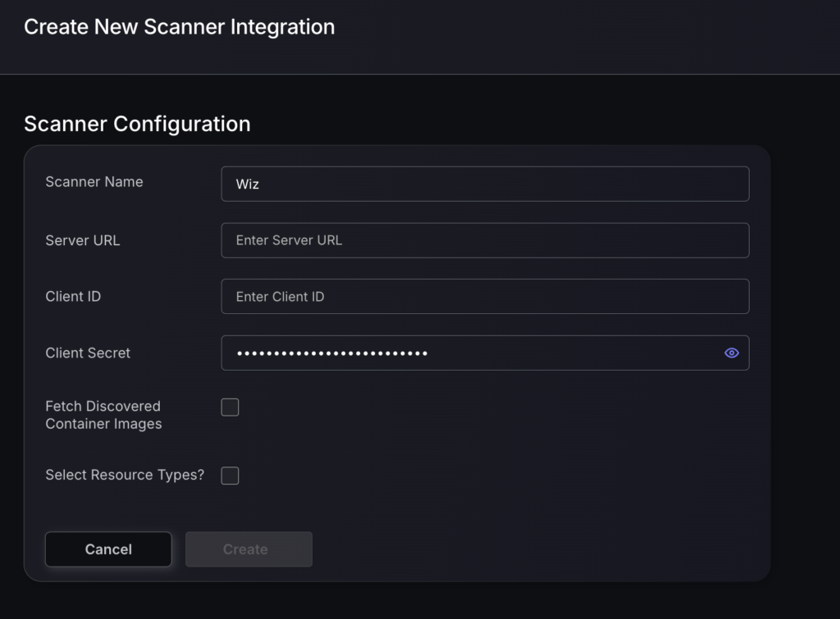Click the masked Client Secret password field
Screen dimensions: 840x619
[x=468, y=353]
